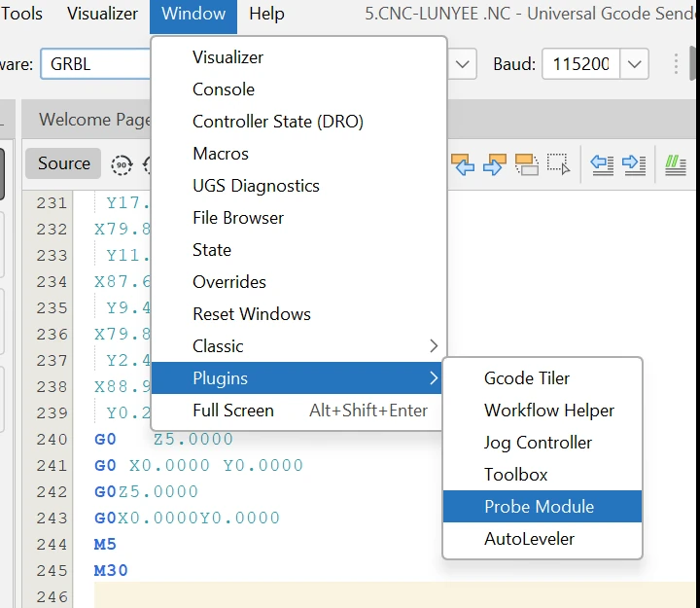Click the empty highlighted line 246
This screenshot has width=700, height=608.
(x=395, y=595)
